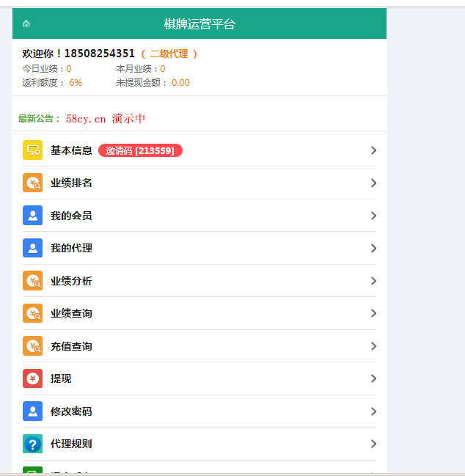Click the 二级代理 level label
Viewport: 465px width, 476px height.
169,54
